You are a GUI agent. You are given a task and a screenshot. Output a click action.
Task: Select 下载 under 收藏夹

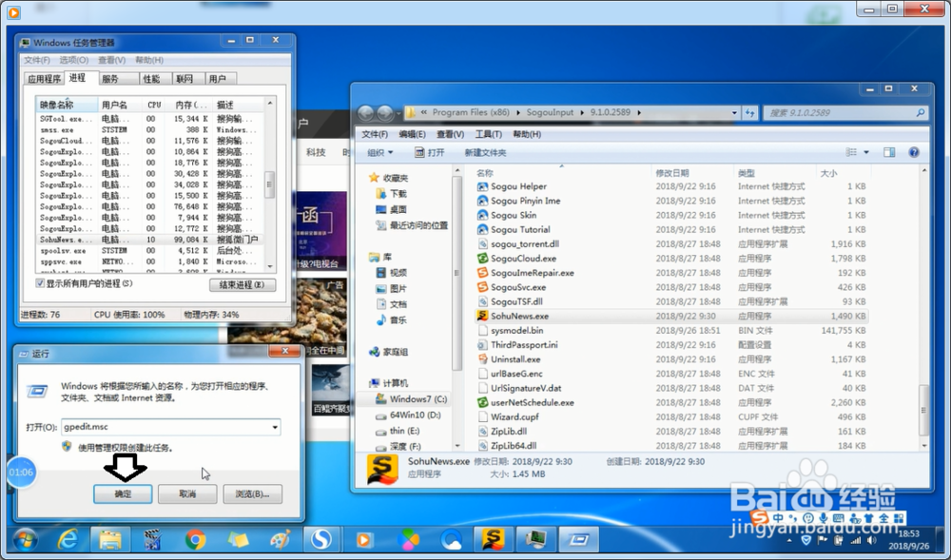click(391, 194)
